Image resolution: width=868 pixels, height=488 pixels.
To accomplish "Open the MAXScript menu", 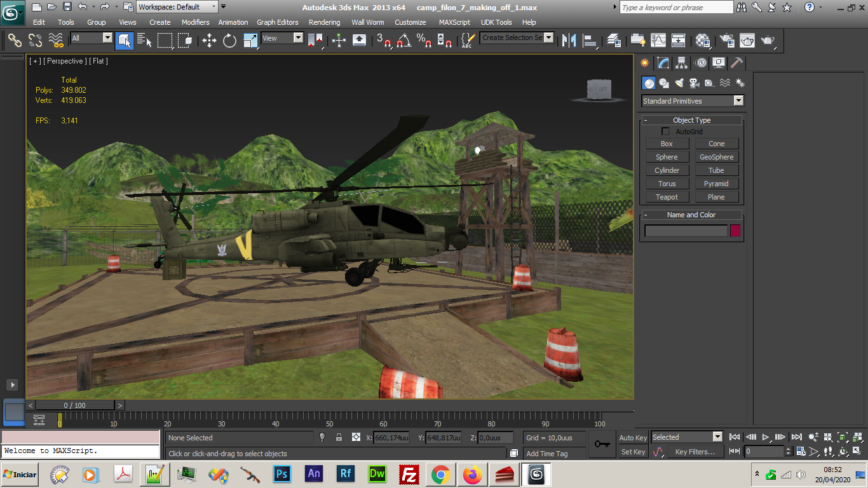I will [x=454, y=22].
